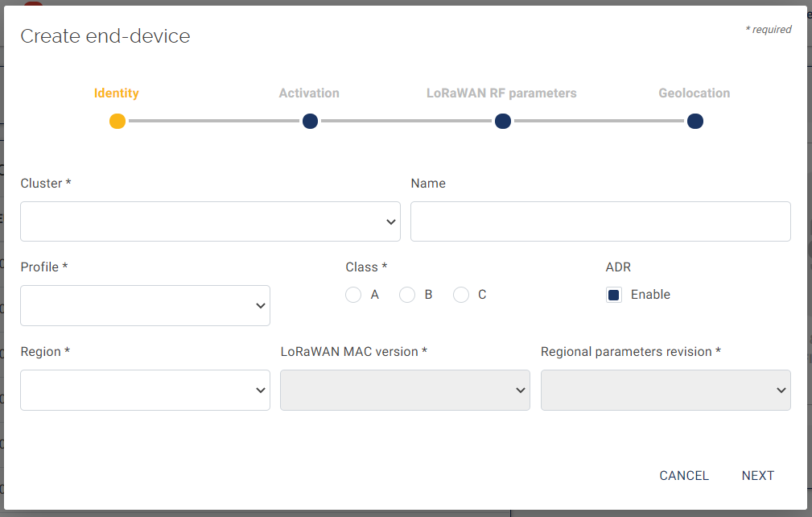
Task: Open the LoRaWAN MAC version dropdown
Action: pyautogui.click(x=405, y=391)
